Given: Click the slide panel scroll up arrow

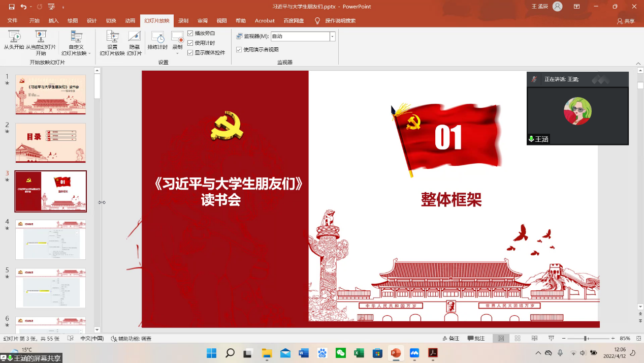Looking at the screenshot, I should [97, 70].
